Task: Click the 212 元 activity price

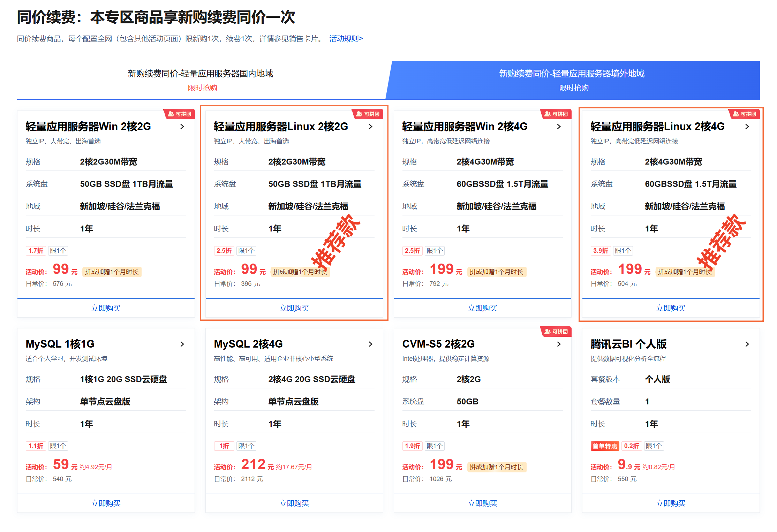Action: pyautogui.click(x=257, y=464)
